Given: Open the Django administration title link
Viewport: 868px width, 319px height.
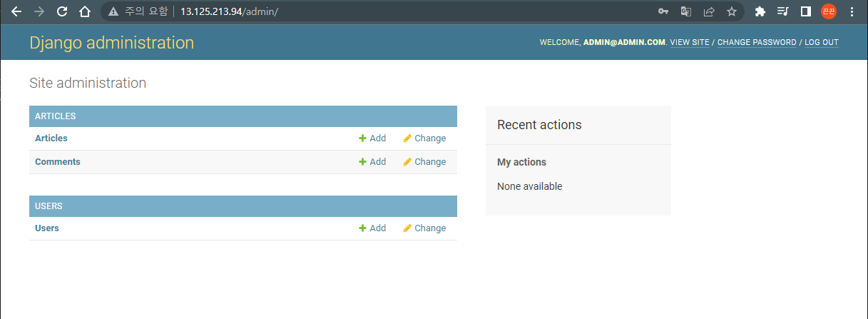Looking at the screenshot, I should click(112, 43).
